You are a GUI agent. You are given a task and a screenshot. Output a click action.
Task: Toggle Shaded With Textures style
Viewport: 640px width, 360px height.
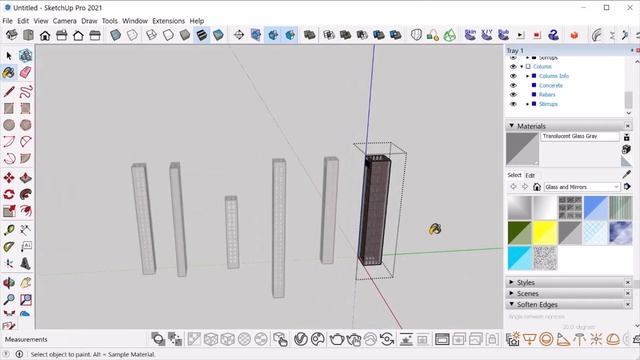coord(202,35)
